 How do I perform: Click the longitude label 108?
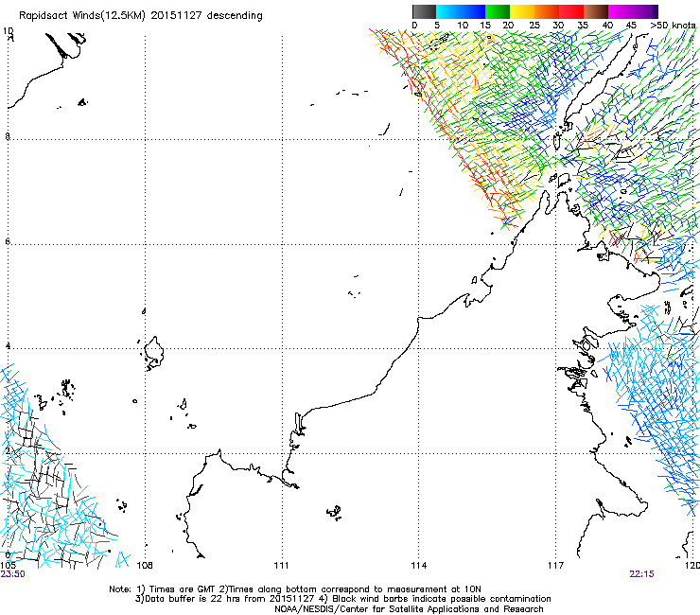coord(145,566)
